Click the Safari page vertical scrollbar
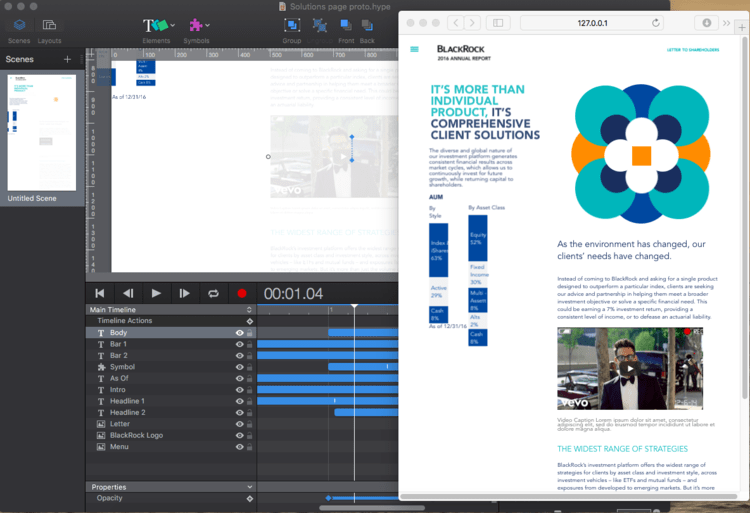Screen dimensions: 750x513 point(744,218)
